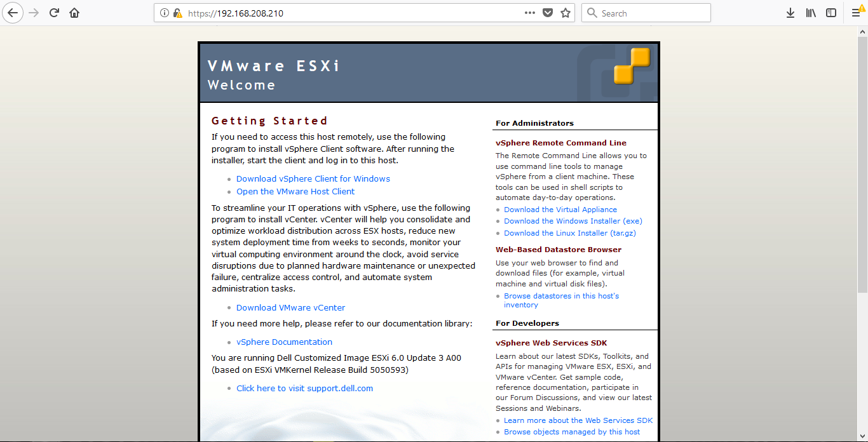Open the insecure connection padlock info
868x442 pixels.
coord(177,13)
